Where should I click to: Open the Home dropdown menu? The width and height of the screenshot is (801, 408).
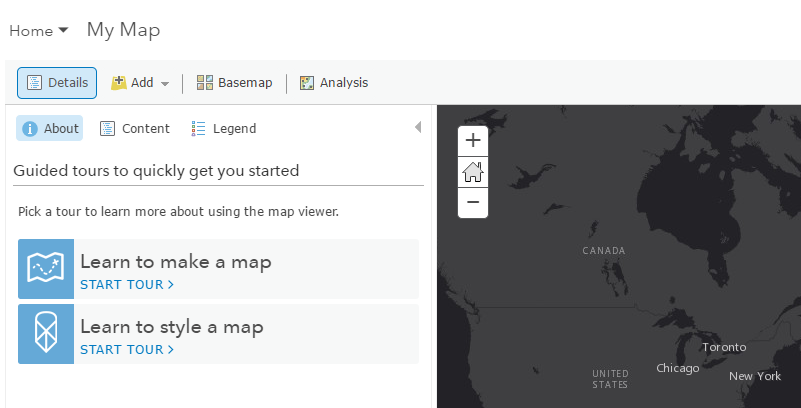pos(38,31)
